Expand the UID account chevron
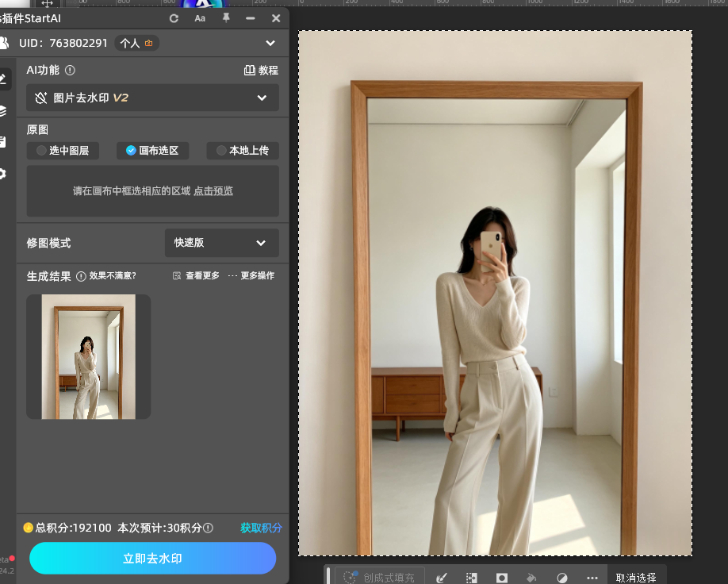Screen dimensions: 728x584 click(270, 43)
